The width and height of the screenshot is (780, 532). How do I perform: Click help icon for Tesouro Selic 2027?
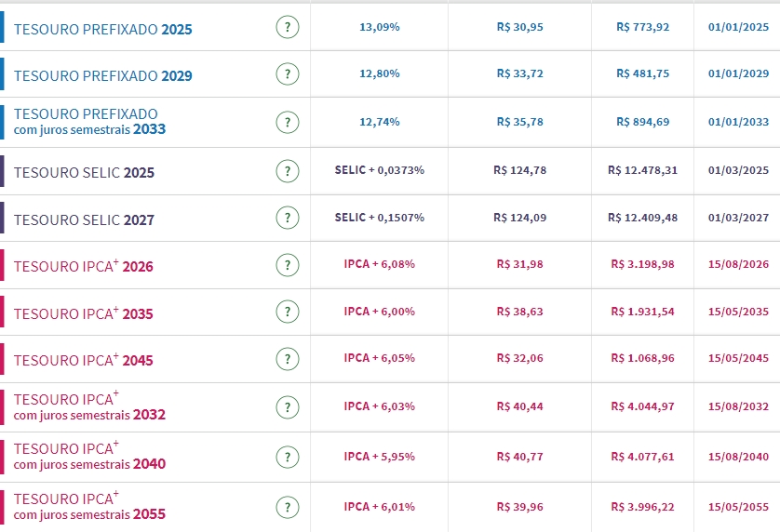pyautogui.click(x=288, y=218)
